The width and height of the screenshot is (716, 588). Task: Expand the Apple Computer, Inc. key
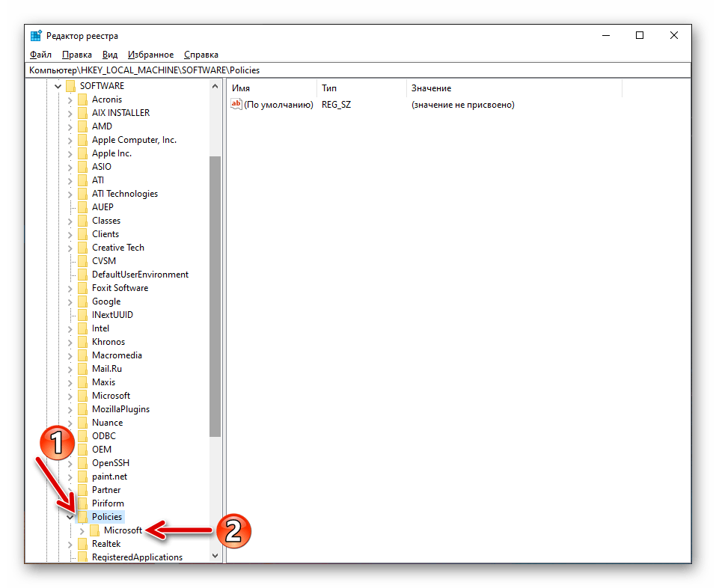coord(70,140)
